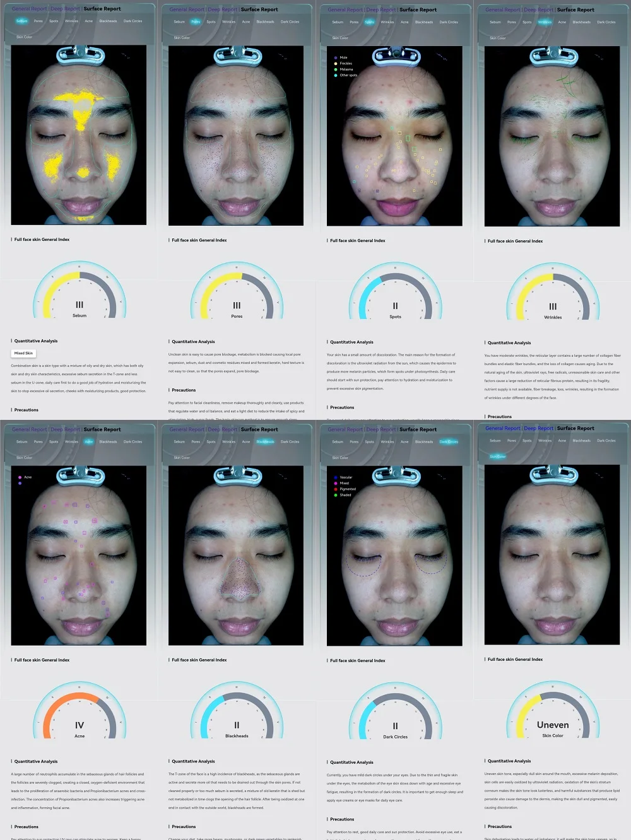
Task: Click the blue Mole legend dot
Action: (x=336, y=57)
